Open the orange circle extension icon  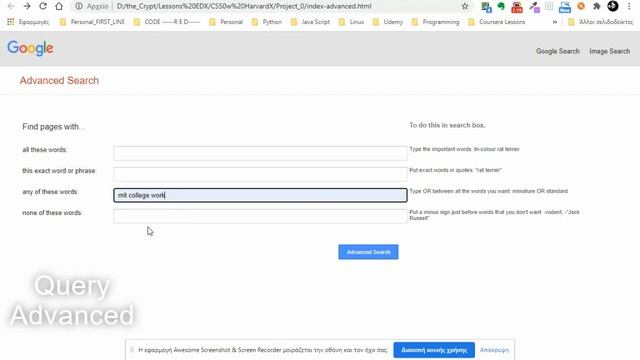point(581,6)
